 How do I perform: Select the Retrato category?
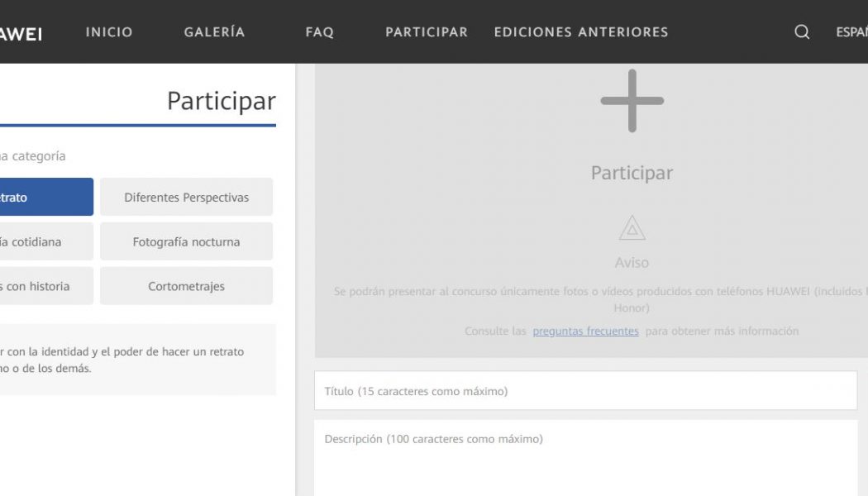coord(46,197)
